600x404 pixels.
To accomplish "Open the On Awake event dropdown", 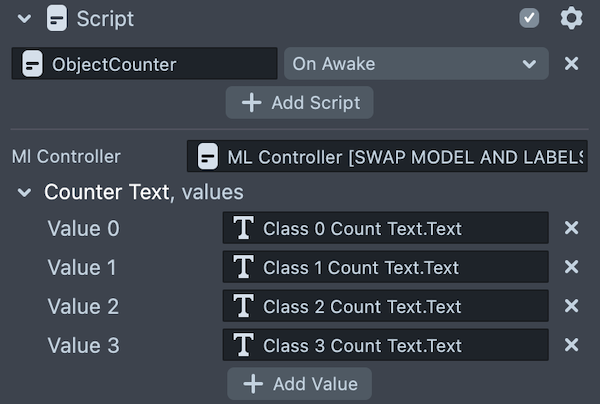I will coord(415,64).
